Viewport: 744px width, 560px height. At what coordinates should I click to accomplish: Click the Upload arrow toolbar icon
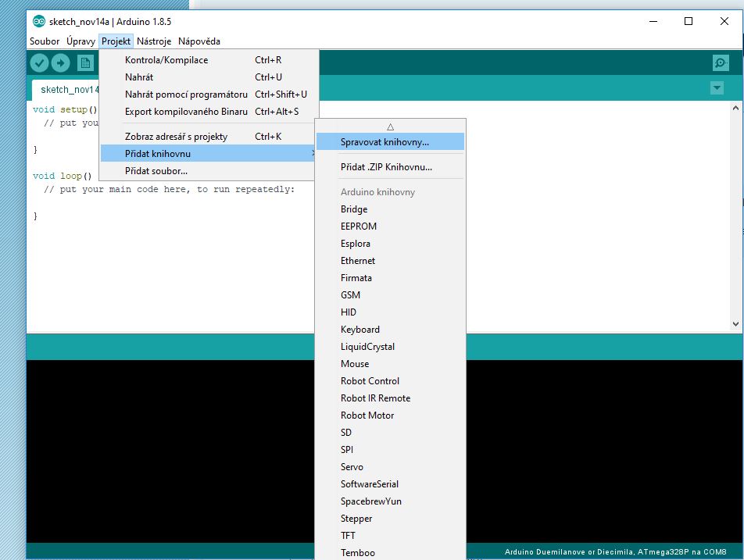[60, 62]
